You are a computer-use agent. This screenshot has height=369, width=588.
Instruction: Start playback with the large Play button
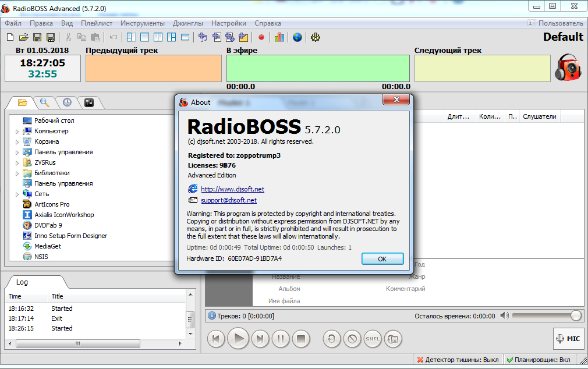click(238, 339)
